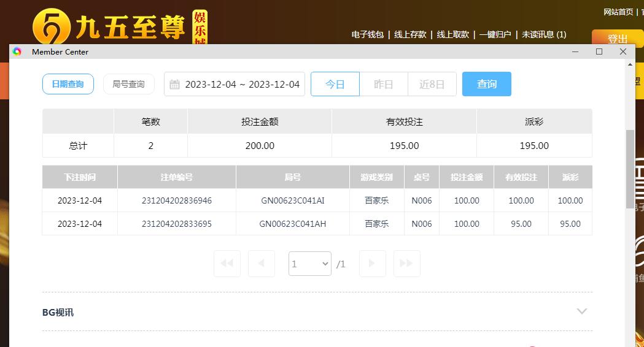This screenshot has height=347, width=644.
Task: Click bet number 231204202833695
Action: click(177, 224)
